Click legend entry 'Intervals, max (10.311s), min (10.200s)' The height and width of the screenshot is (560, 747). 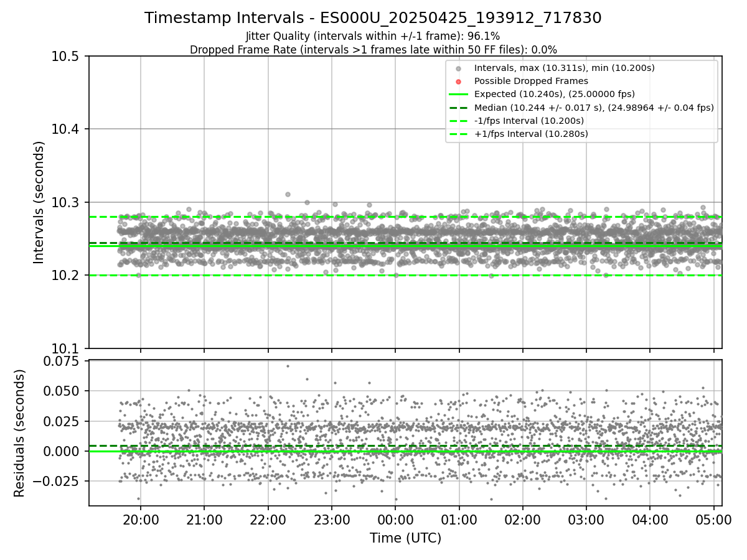point(564,68)
